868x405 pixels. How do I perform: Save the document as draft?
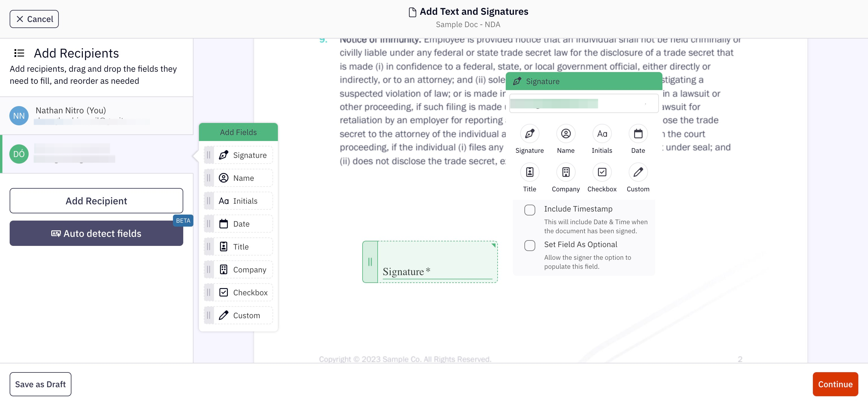40,384
